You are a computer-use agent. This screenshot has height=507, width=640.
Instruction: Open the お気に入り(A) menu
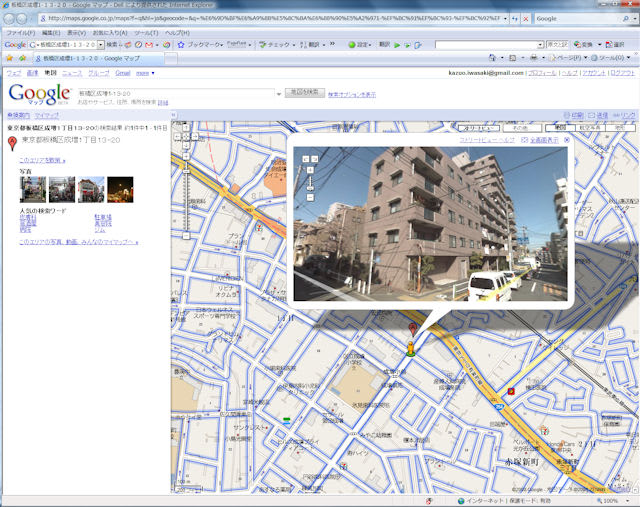[110, 33]
